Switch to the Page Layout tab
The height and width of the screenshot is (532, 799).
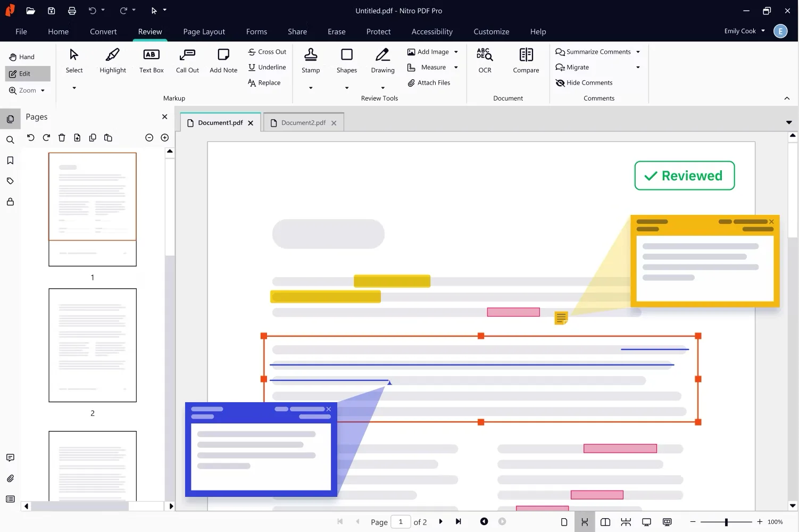(x=204, y=31)
